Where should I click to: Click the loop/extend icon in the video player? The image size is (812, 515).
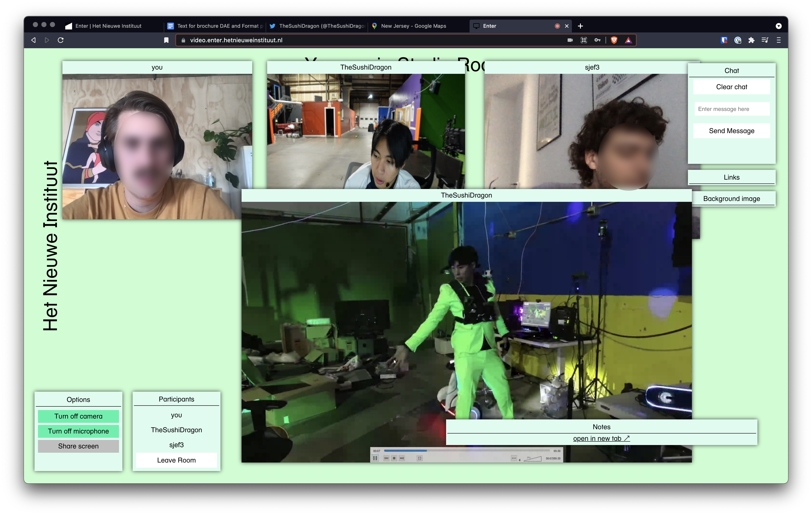point(514,458)
